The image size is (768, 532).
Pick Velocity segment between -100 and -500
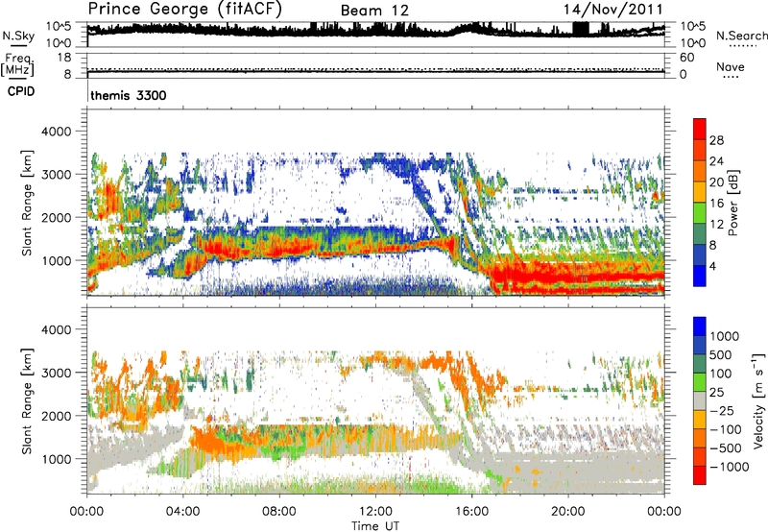[x=700, y=438]
